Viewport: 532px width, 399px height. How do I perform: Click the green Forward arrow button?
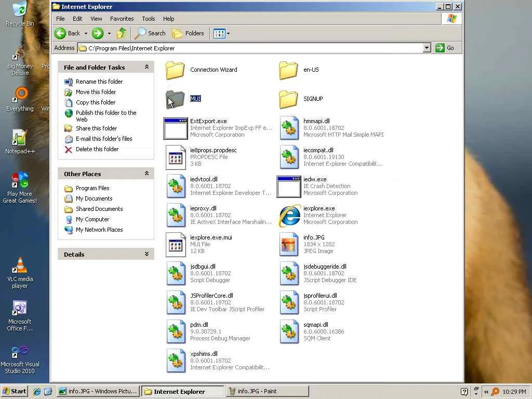[98, 33]
